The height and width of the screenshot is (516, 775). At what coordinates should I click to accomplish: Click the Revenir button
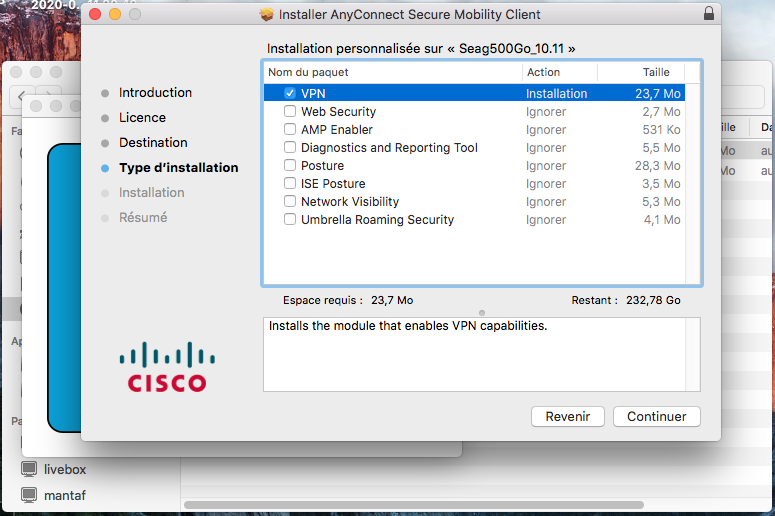(567, 417)
